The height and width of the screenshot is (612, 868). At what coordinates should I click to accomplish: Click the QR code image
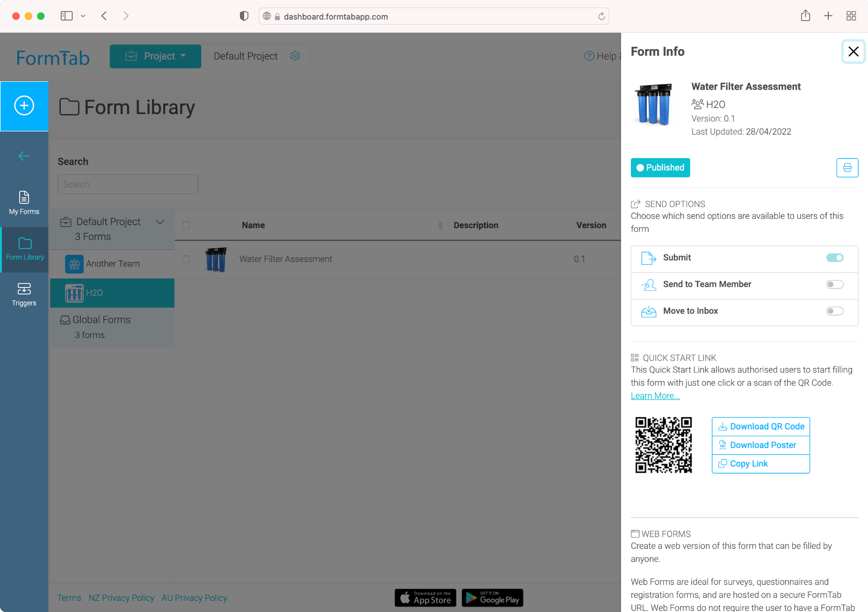click(663, 445)
